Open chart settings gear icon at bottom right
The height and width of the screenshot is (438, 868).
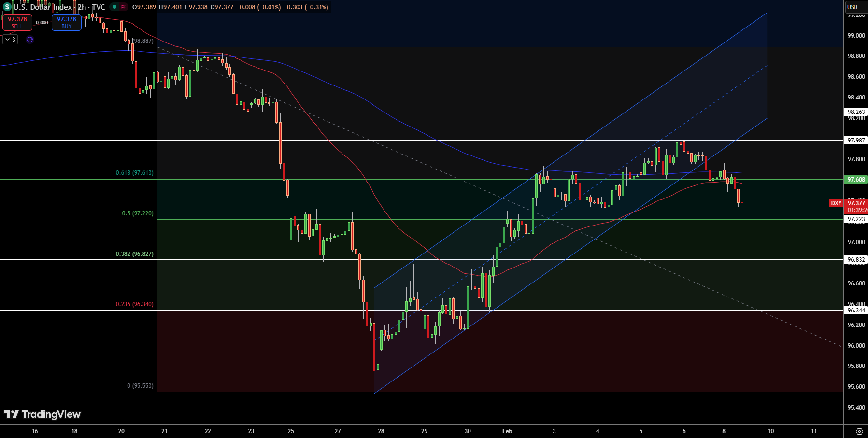click(859, 431)
